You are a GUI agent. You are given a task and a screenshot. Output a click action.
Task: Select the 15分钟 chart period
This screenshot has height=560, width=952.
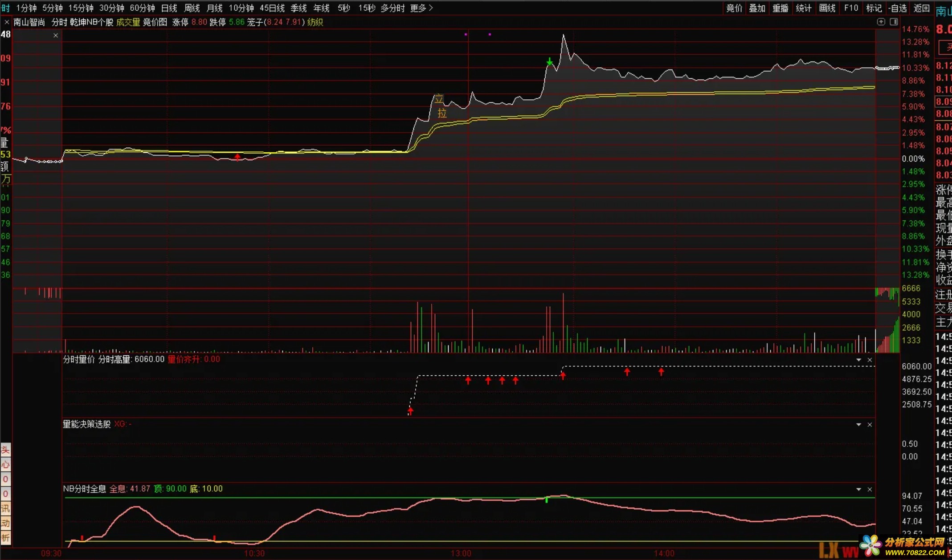(81, 8)
